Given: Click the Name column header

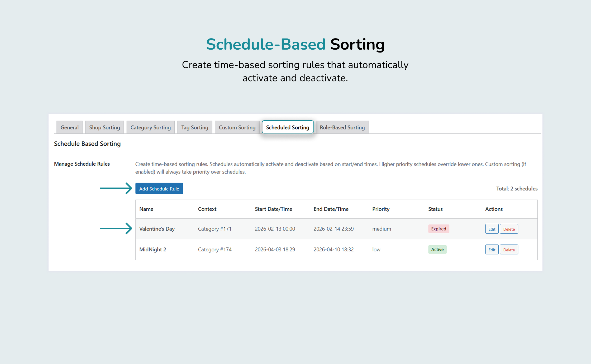Looking at the screenshot, I should coord(146,209).
